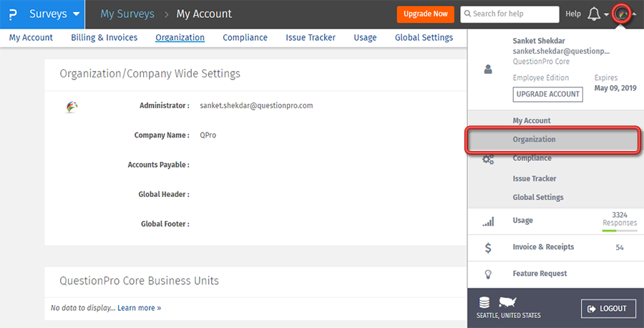Click the dollar sign icon for invoices
This screenshot has width=644, height=328.
click(488, 248)
